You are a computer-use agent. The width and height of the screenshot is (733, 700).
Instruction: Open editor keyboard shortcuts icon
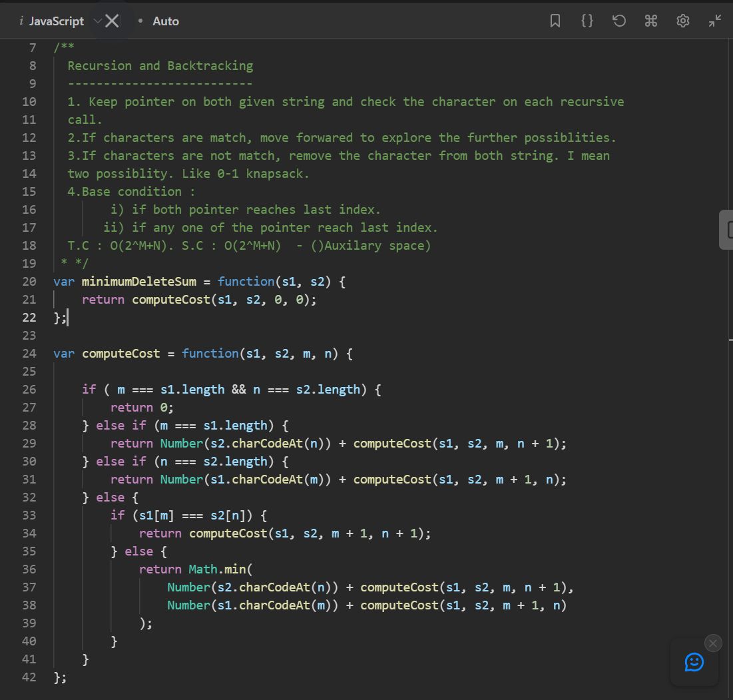(x=650, y=21)
